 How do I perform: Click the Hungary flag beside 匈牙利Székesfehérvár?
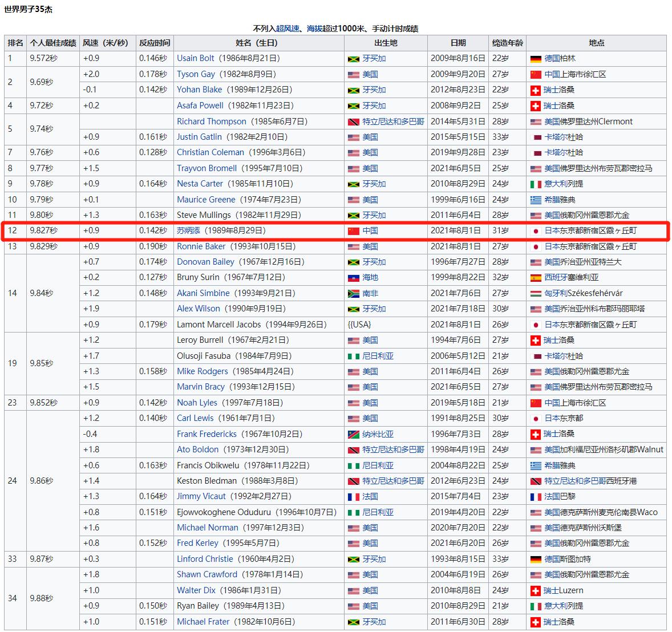click(535, 294)
